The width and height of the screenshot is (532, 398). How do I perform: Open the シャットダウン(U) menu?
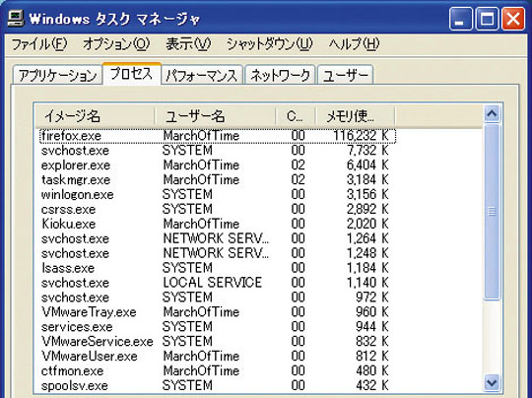tap(269, 44)
